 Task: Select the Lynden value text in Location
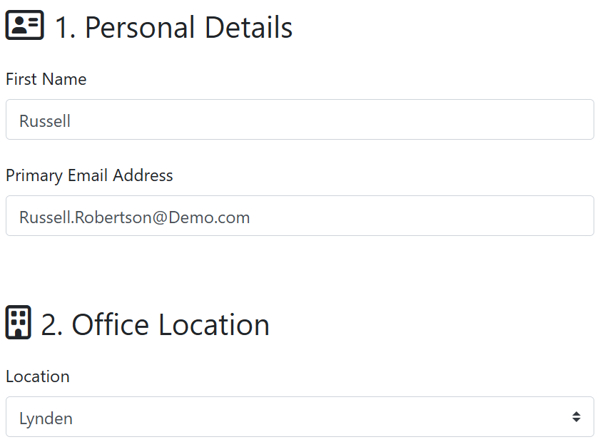click(x=46, y=418)
